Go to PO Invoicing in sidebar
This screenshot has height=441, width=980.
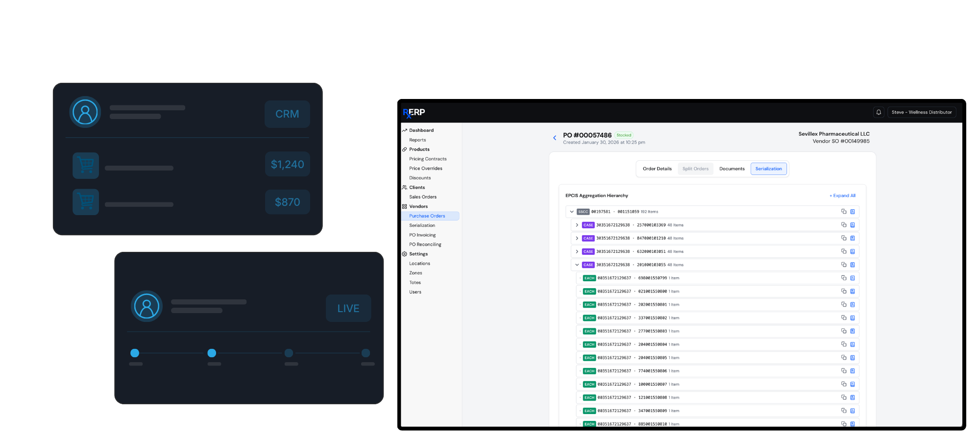click(422, 235)
